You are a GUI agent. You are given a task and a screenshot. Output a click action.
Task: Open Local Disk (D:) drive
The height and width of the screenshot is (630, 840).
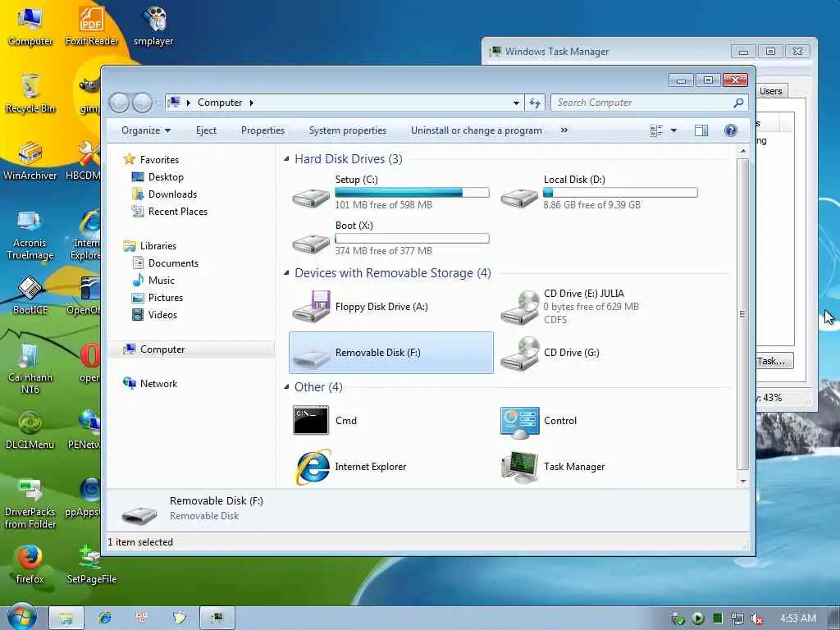click(x=599, y=193)
